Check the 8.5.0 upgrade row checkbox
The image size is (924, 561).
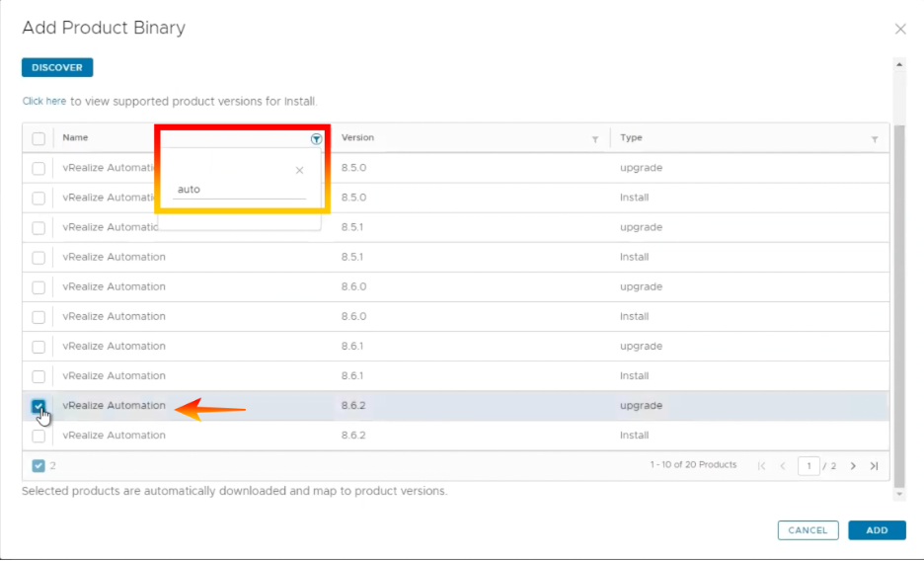click(38, 169)
